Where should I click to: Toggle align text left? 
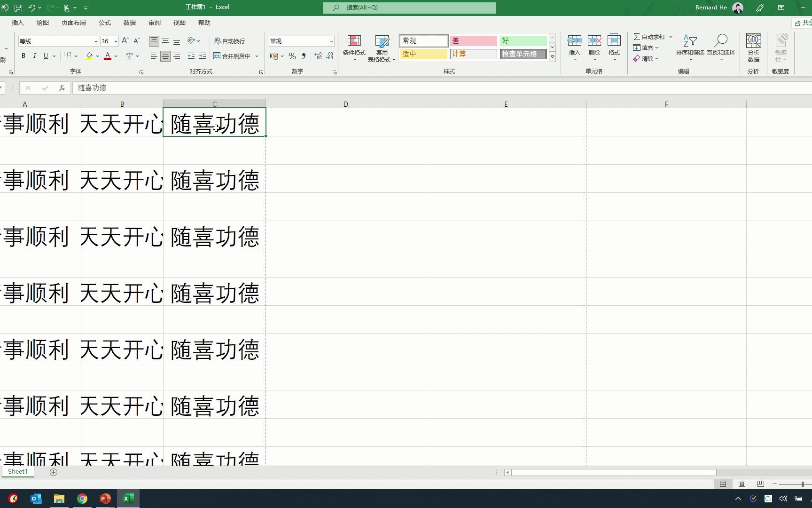pyautogui.click(x=154, y=56)
